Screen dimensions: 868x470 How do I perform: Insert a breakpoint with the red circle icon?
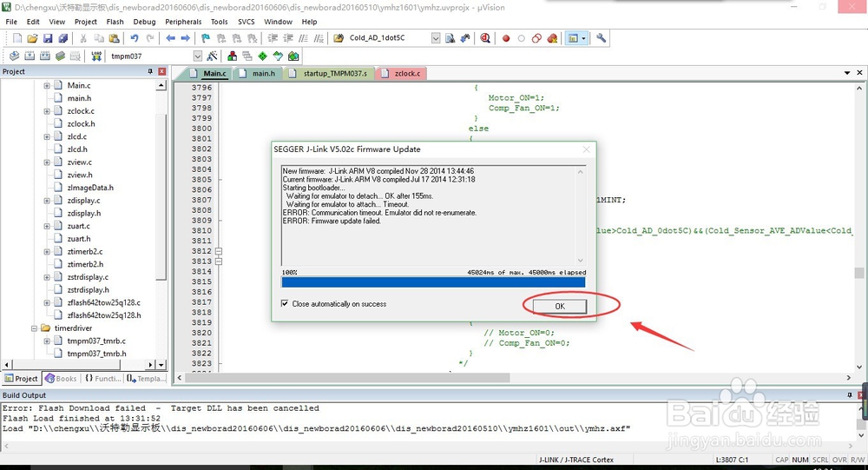[x=505, y=38]
